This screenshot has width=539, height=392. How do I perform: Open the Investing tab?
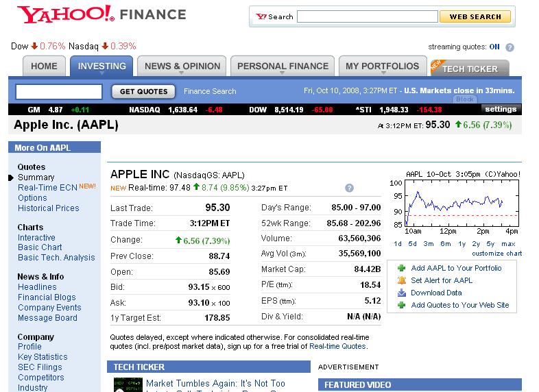101,66
